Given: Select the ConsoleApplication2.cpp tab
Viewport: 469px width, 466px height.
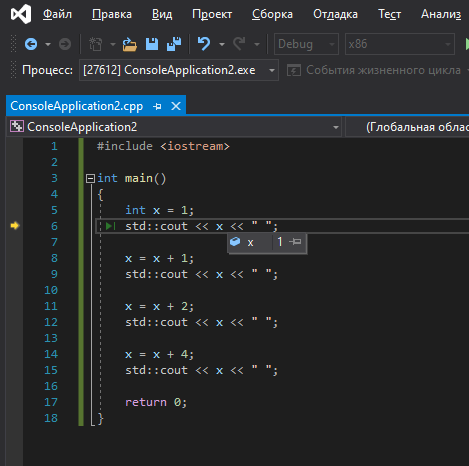Looking at the screenshot, I should 77,106.
